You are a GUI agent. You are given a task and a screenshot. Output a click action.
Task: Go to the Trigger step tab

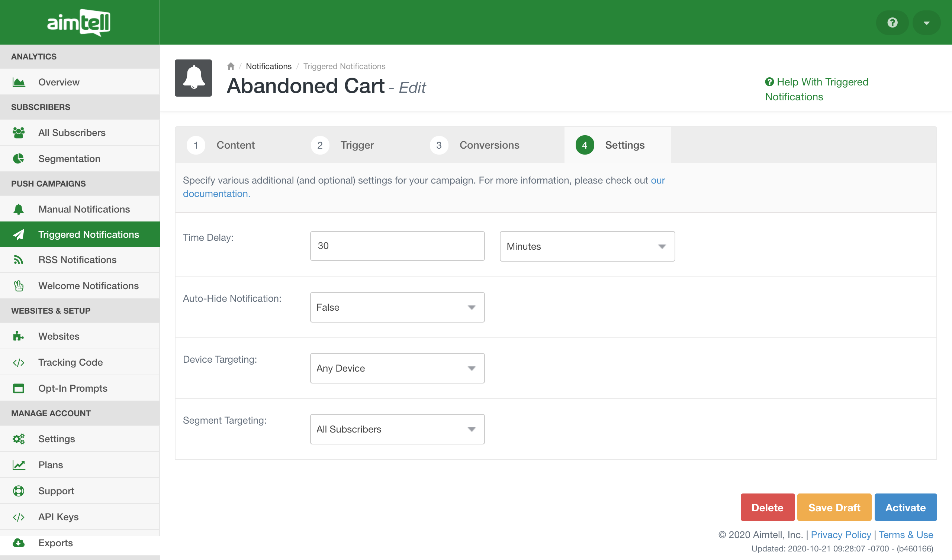[357, 145]
